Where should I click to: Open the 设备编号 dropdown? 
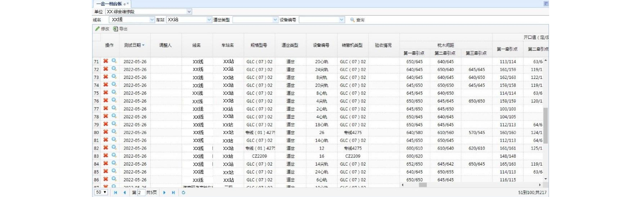(341, 20)
